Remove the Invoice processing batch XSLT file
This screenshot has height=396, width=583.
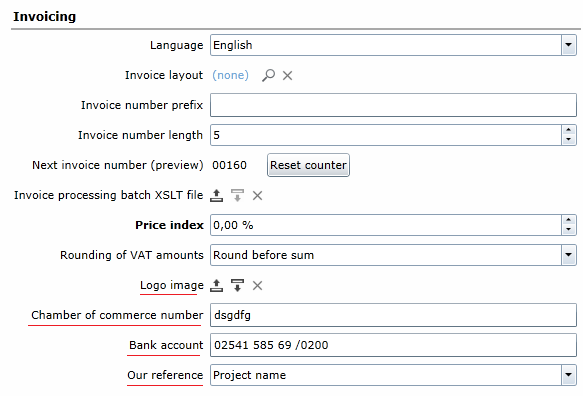click(x=257, y=196)
